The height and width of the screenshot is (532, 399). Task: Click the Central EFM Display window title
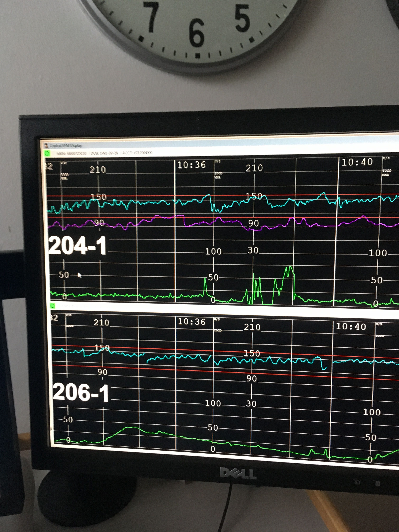66,146
